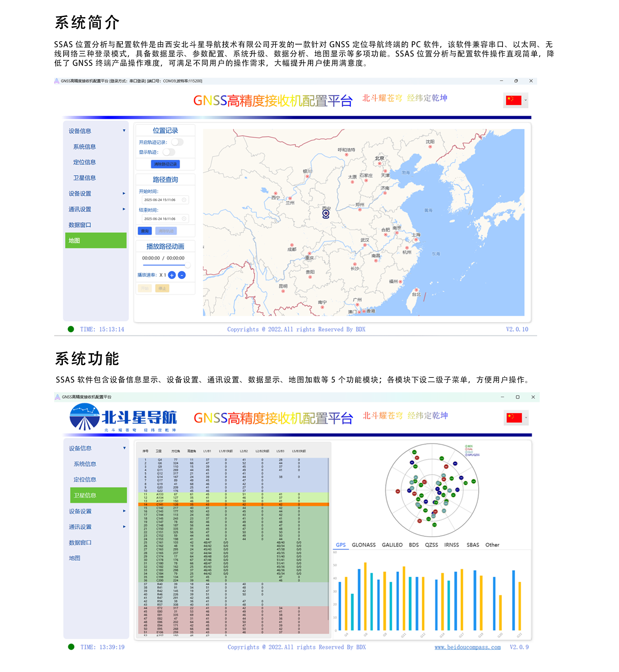Click the 武汉 city marker on map
This screenshot has height=672, width=619.
pyautogui.click(x=365, y=245)
